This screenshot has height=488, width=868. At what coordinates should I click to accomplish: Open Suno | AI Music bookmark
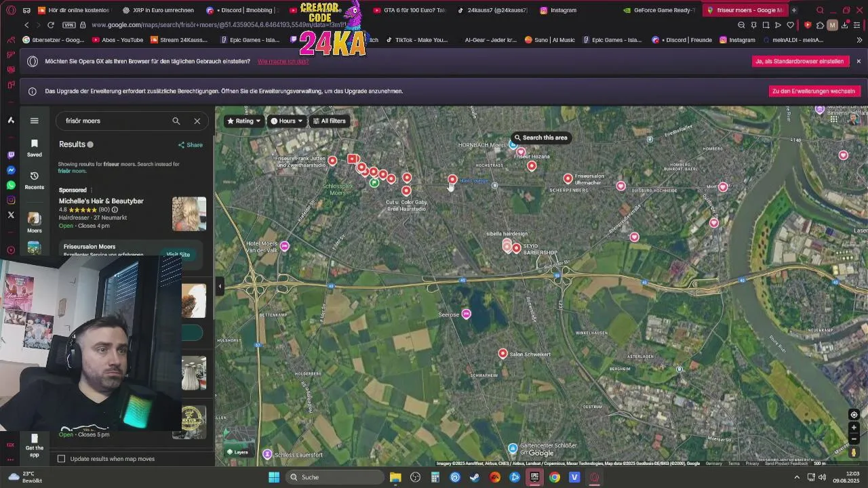click(x=549, y=40)
